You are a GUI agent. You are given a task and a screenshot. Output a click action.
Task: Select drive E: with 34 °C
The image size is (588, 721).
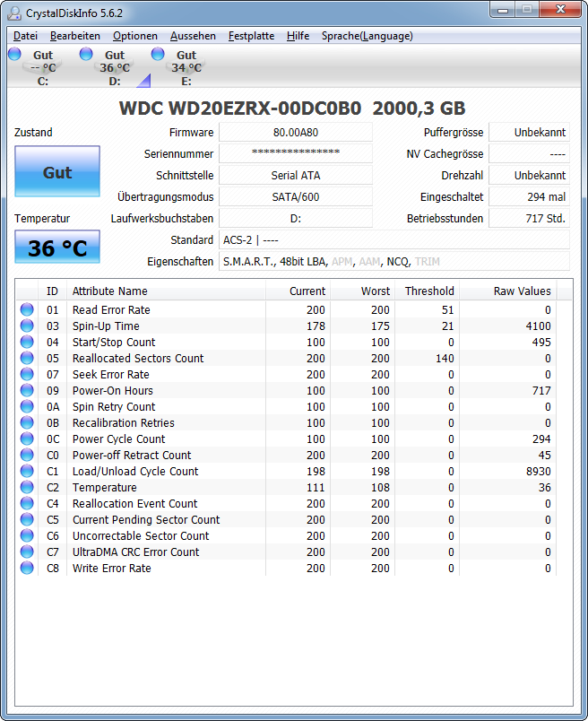pos(186,67)
